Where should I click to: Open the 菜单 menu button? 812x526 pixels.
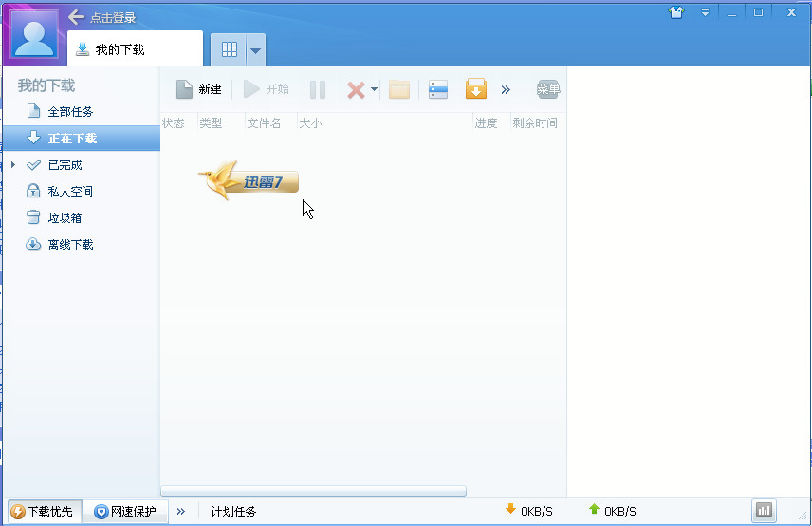(548, 89)
